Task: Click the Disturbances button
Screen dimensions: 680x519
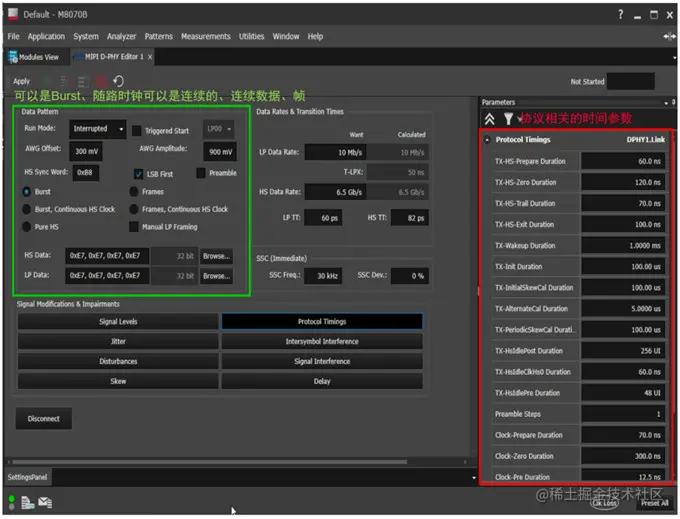Action: (118, 361)
